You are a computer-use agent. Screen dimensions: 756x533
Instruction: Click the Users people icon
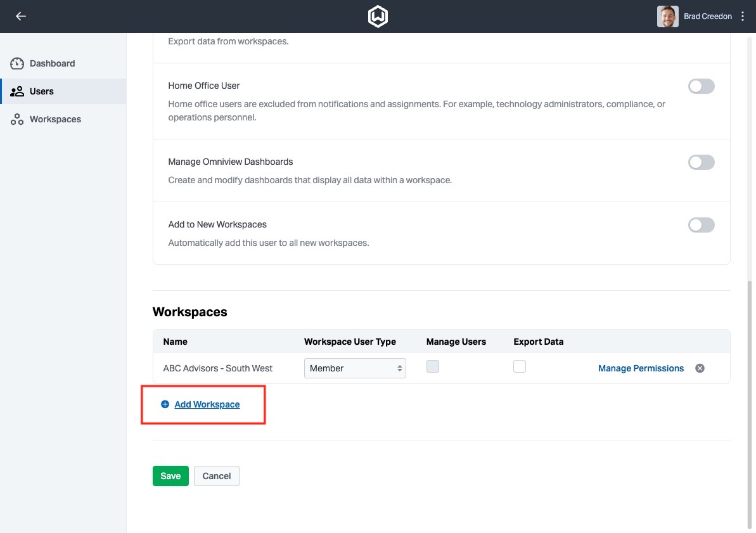coord(17,91)
